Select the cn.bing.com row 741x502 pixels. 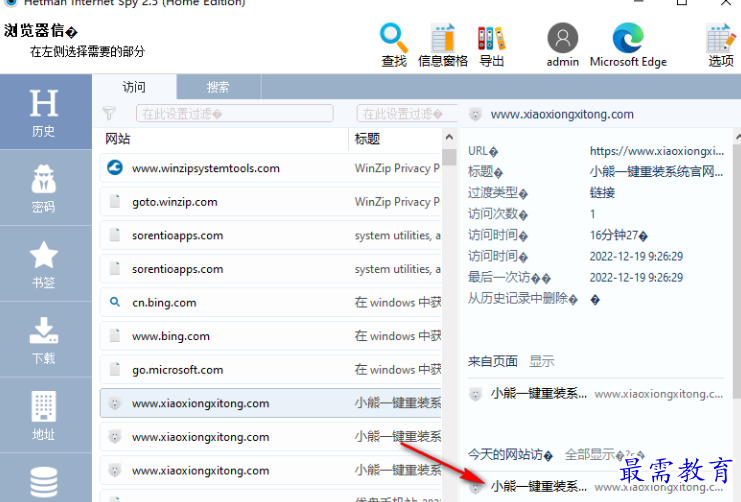point(270,302)
